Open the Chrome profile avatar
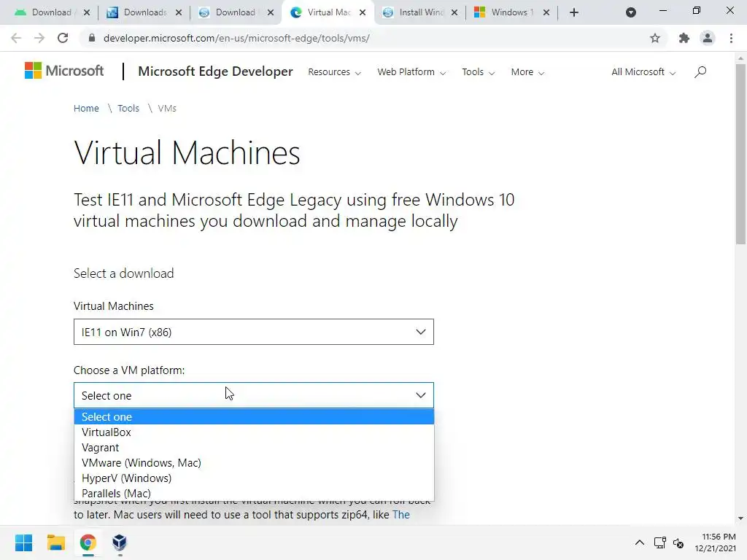 (708, 38)
